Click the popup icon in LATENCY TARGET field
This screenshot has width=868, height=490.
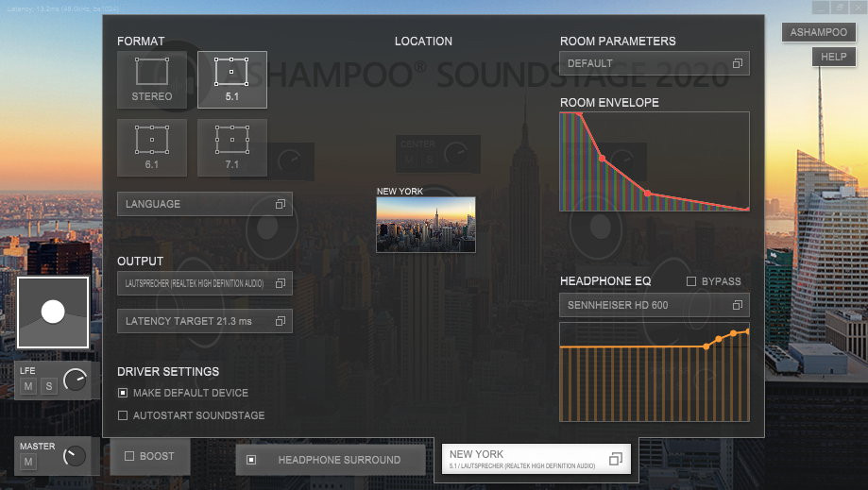281,321
